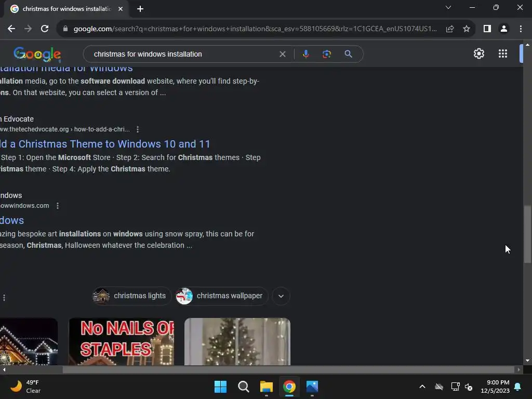
Task: Open the muted volume tray icon
Action: point(469,387)
